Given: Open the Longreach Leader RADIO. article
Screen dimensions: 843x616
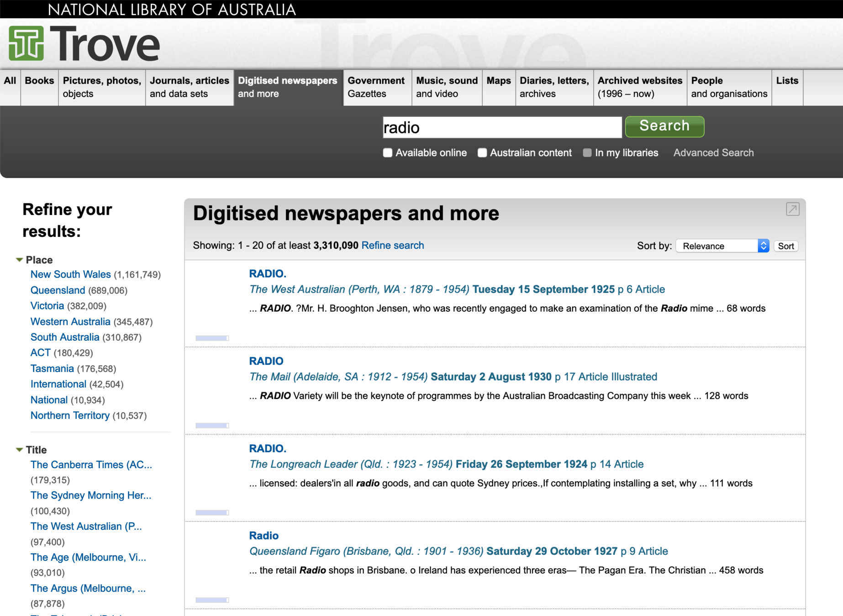Looking at the screenshot, I should click(268, 449).
